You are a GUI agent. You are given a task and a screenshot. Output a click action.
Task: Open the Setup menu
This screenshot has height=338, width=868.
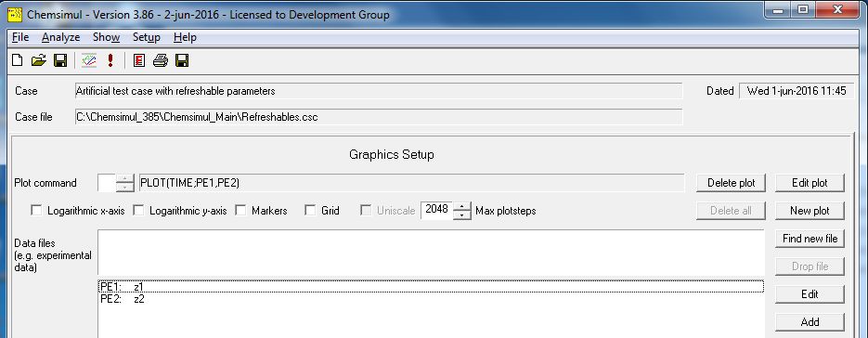(x=146, y=37)
